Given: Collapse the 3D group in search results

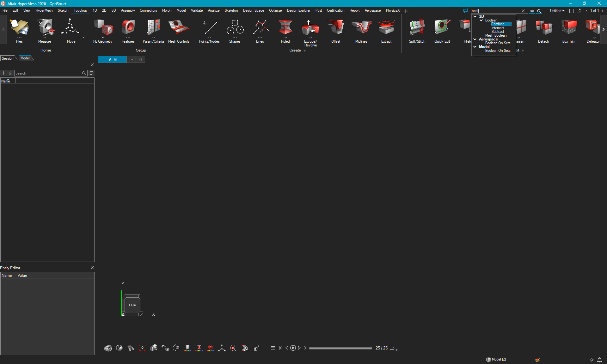Looking at the screenshot, I should coord(475,16).
